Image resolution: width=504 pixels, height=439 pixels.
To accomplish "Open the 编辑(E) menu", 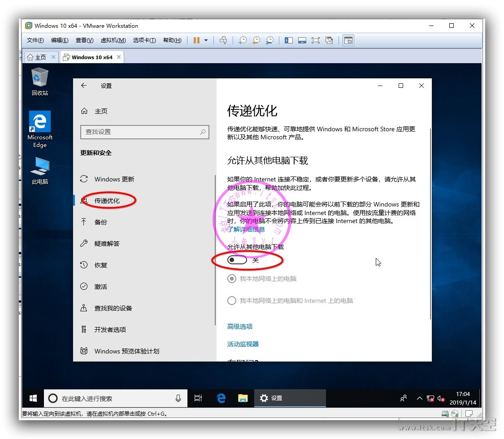I will (60, 40).
